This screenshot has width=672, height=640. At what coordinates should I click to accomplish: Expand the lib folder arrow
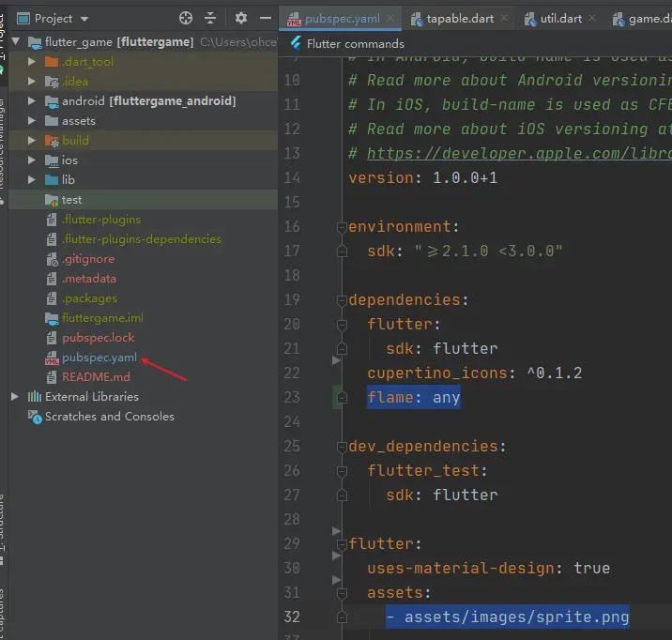point(32,180)
